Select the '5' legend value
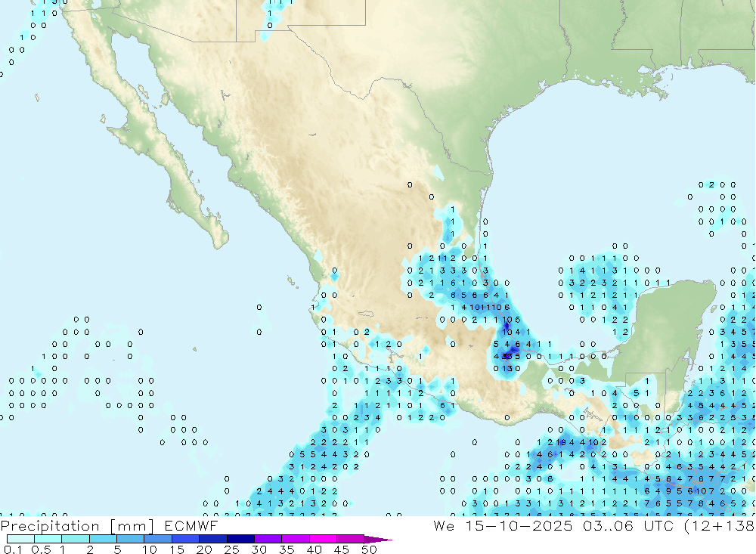 tap(117, 549)
